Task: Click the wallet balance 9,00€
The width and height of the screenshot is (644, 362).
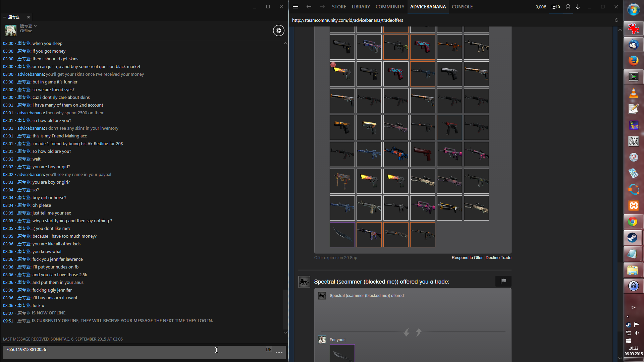Action: tap(540, 7)
